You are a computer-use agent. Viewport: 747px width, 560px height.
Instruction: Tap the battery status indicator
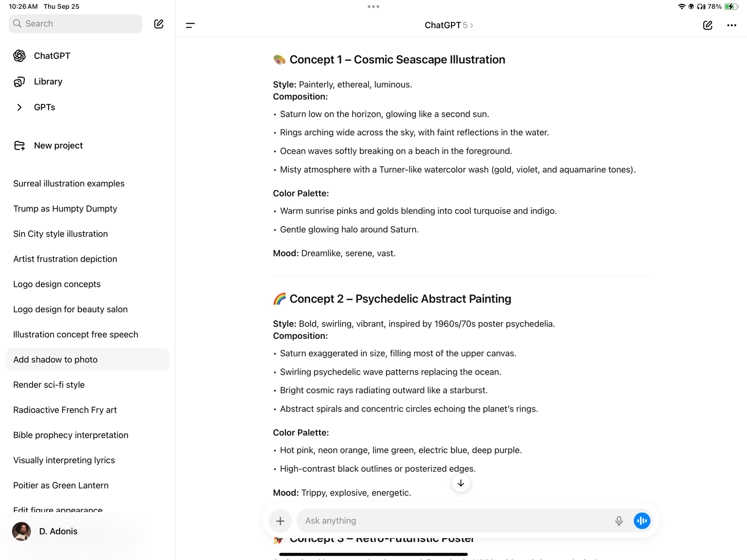click(731, 6)
